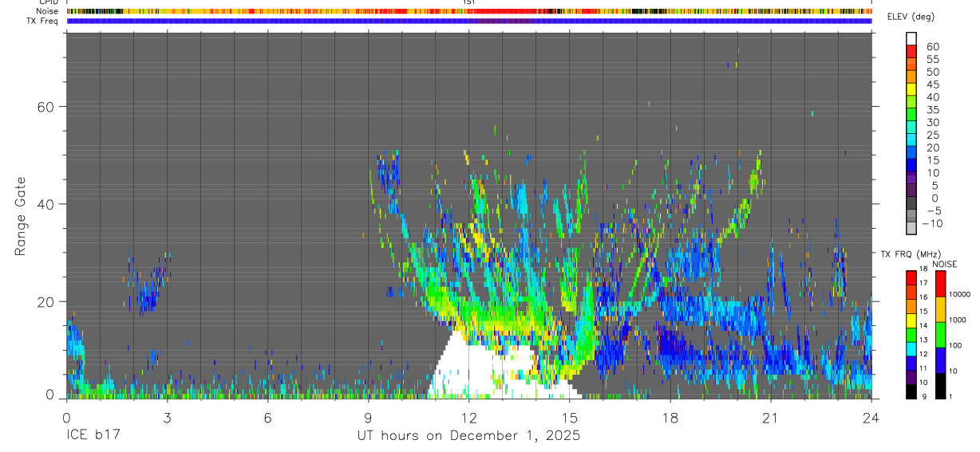
Task: Pick the green segment of NOISE bar
Action: click(941, 335)
